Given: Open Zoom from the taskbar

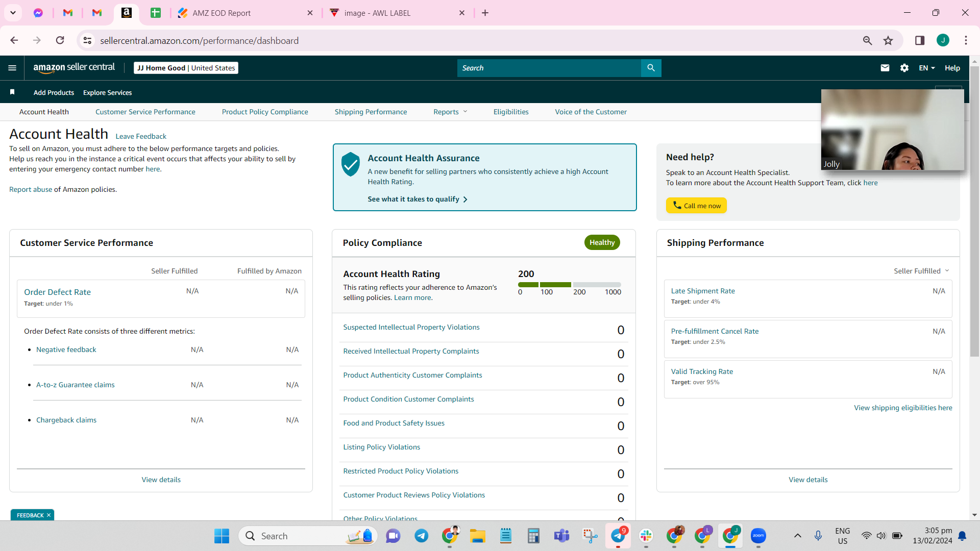Looking at the screenshot, I should click(758, 536).
